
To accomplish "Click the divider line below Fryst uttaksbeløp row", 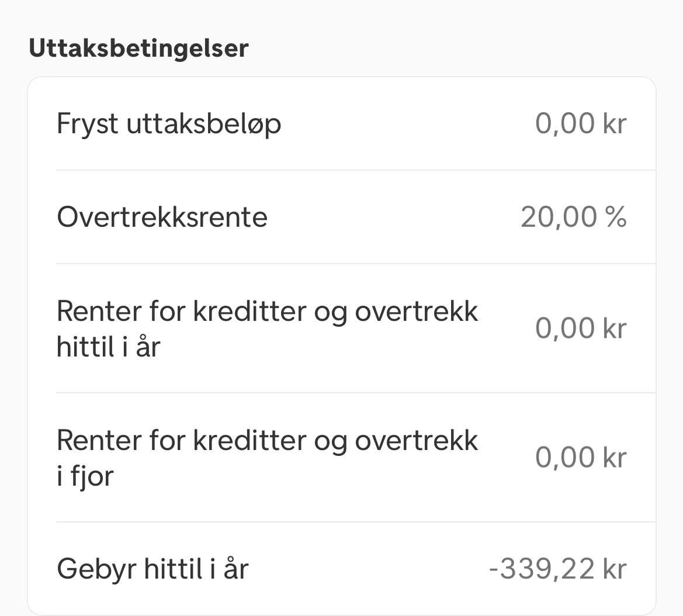I will tap(356, 170).
